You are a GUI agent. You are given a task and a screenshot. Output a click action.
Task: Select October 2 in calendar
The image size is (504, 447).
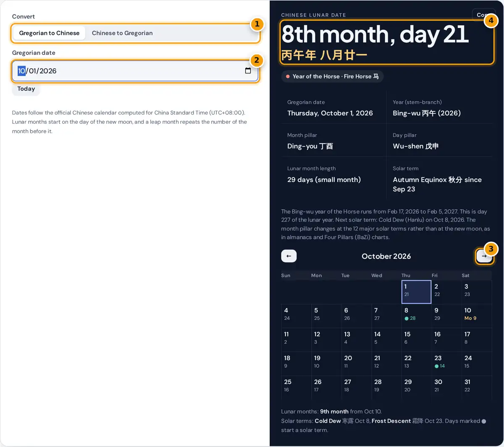coord(446,292)
